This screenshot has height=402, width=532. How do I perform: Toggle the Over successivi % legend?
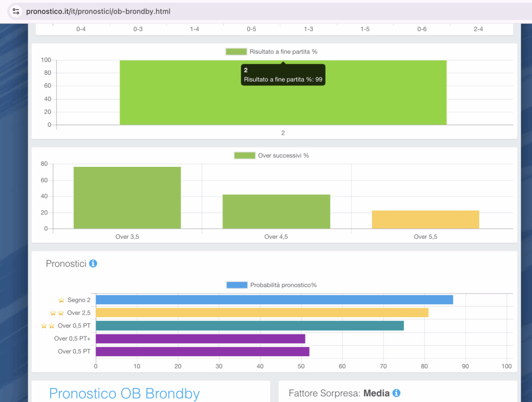(271, 155)
